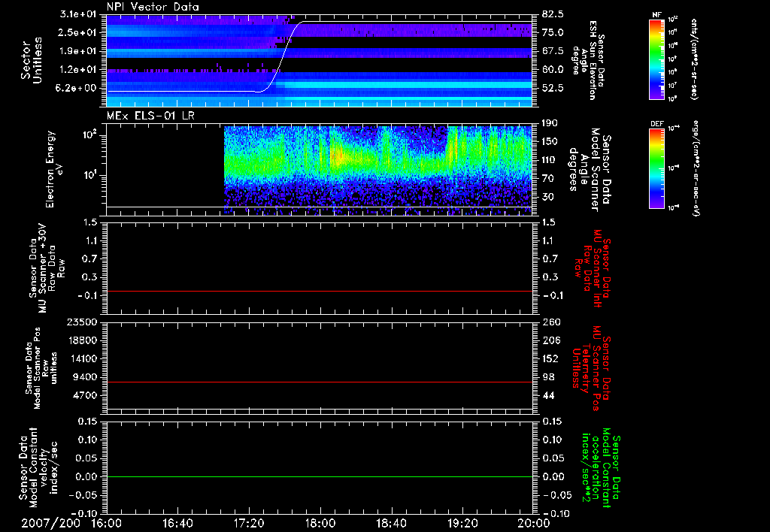Image resolution: width=770 pixels, height=532 pixels.
Task: Click the 1.9e+01 sector tick label
Action: [x=77, y=51]
